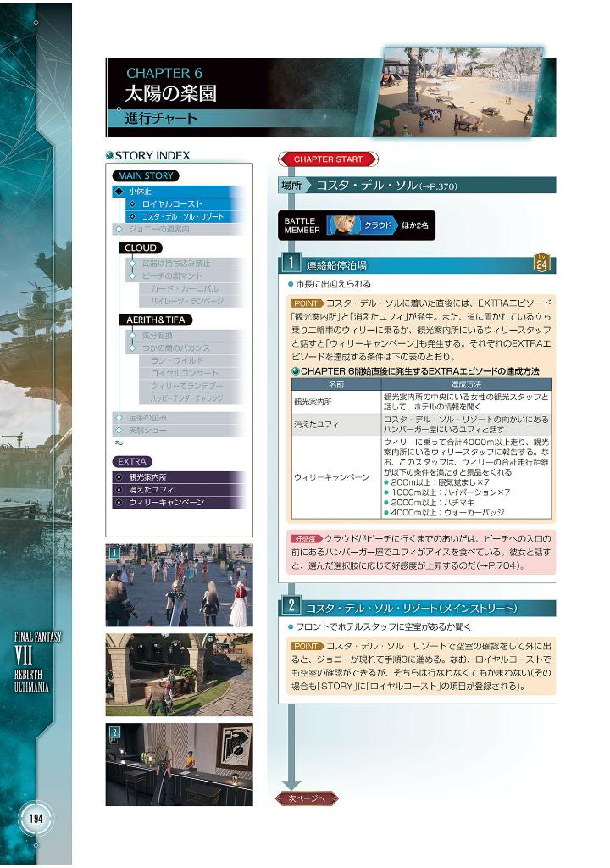Click the POINT tag under 連絡船停泊場
Viewport: 610px width, 868px height.
pos(308,303)
